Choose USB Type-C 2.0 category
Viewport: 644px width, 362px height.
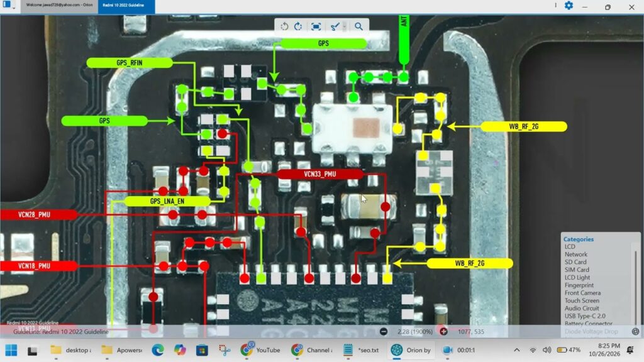click(585, 316)
